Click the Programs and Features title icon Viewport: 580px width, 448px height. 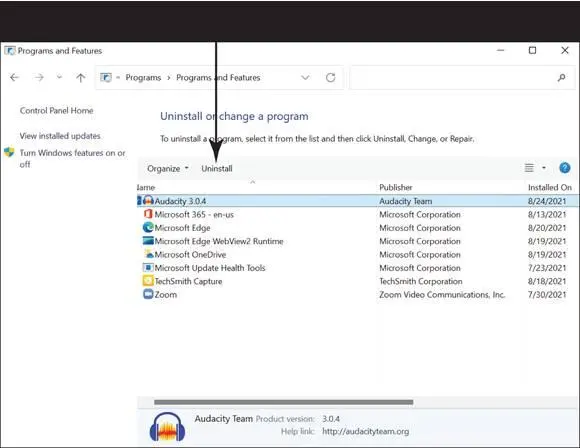(10, 50)
